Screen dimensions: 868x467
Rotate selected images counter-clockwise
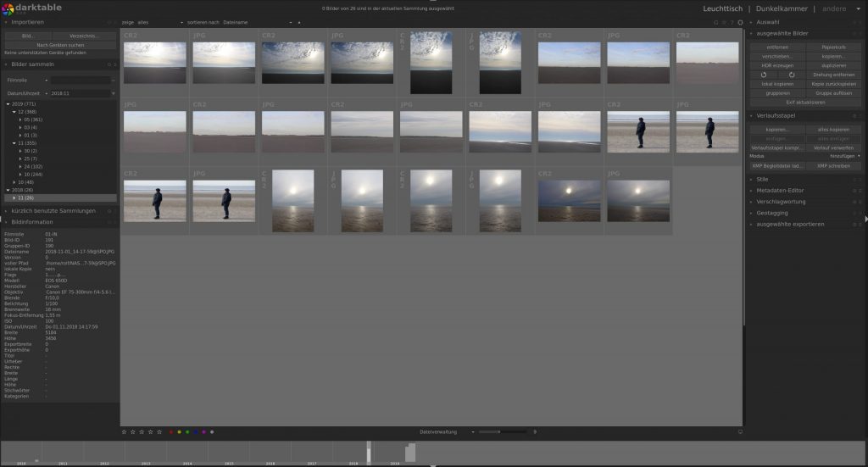pyautogui.click(x=764, y=75)
